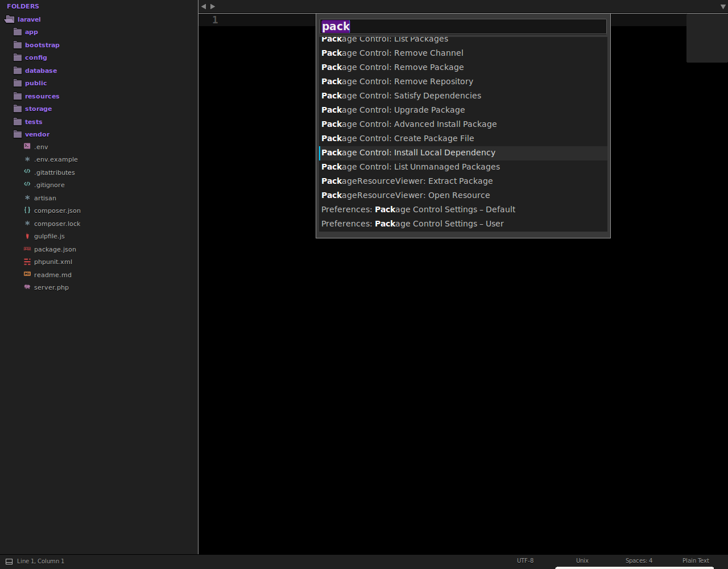Open .env.example file
The height and width of the screenshot is (569, 728).
coord(56,159)
